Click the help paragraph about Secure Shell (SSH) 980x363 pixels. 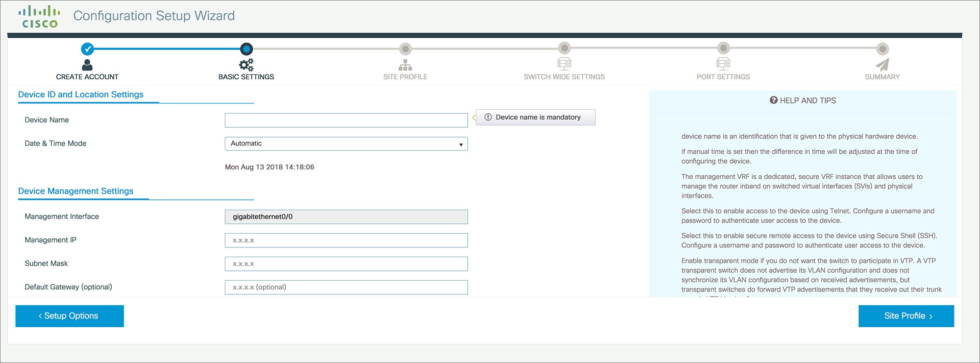(x=809, y=241)
